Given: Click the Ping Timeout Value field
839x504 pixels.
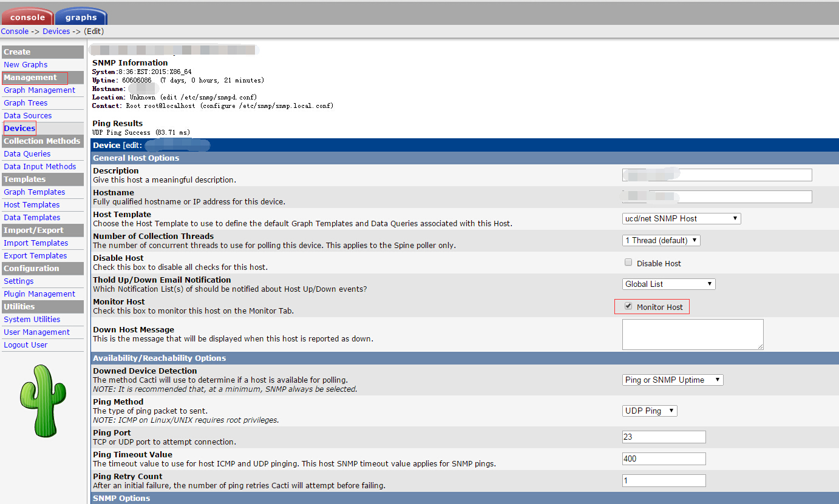Looking at the screenshot, I should [x=664, y=459].
